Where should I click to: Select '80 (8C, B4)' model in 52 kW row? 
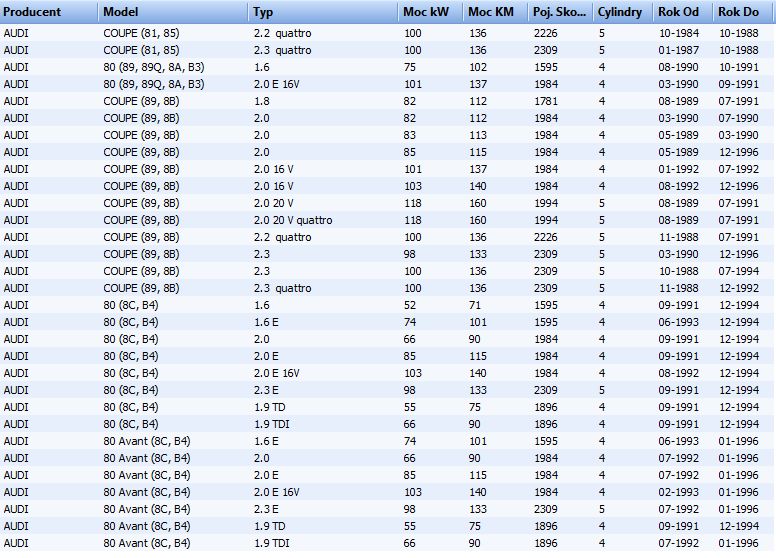(x=131, y=305)
